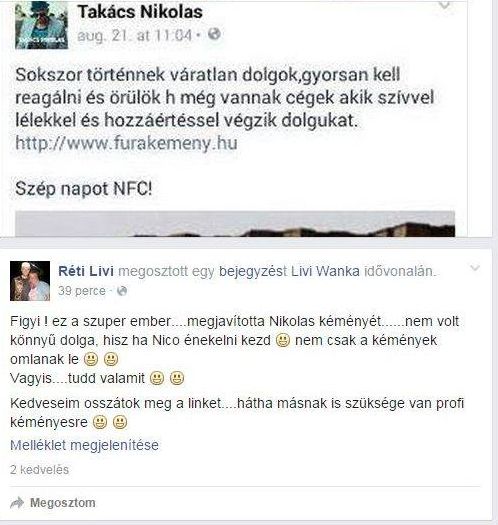Click the share arrow icon beside Megosztom
Screen dimensions: 498x525
pyautogui.click(x=17, y=503)
